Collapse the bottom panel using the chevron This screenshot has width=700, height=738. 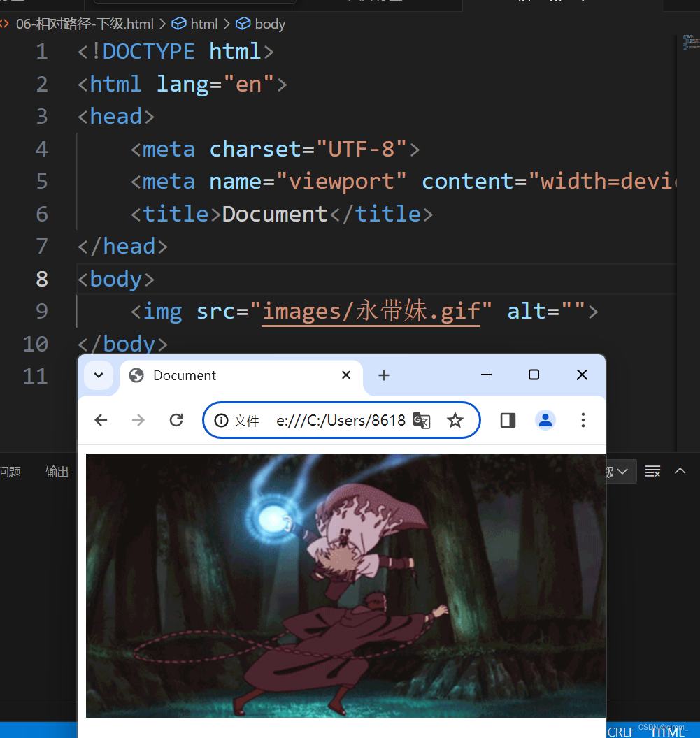click(680, 471)
